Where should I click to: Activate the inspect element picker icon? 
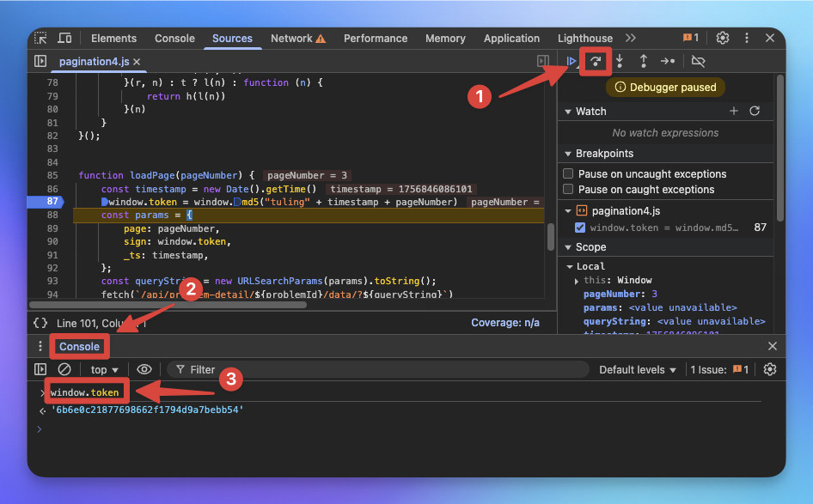point(40,38)
